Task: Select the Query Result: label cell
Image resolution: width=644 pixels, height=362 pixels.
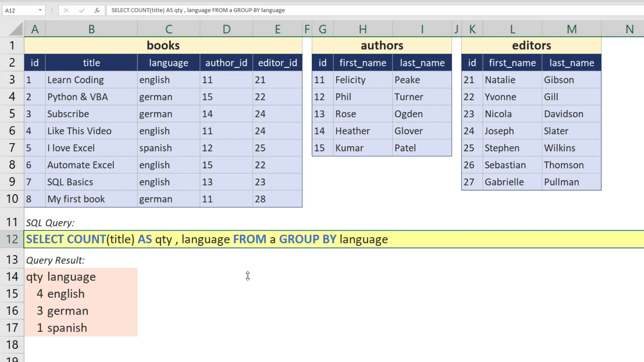Action: point(55,260)
